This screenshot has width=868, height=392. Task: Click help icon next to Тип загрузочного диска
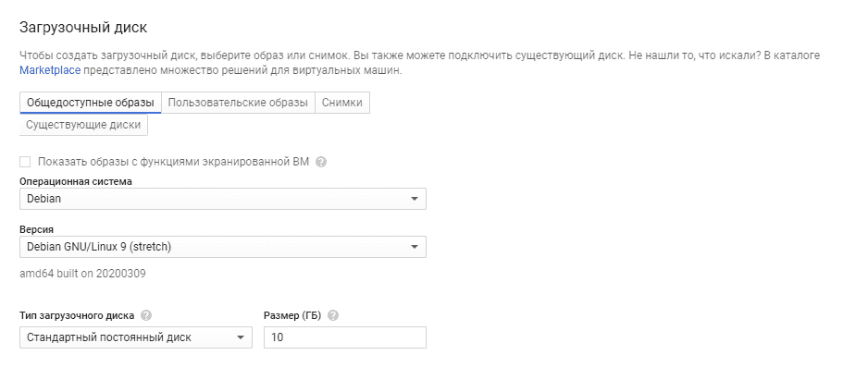click(147, 315)
